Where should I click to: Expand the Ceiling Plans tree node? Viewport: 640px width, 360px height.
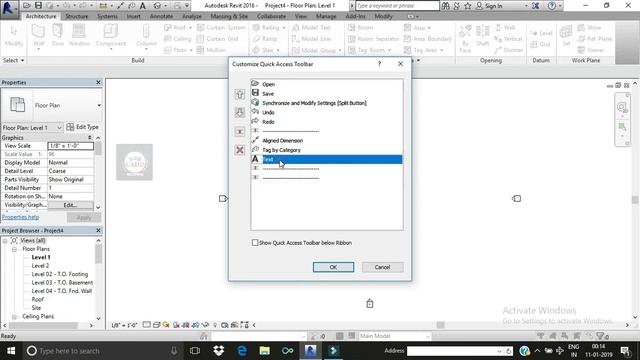(14, 317)
